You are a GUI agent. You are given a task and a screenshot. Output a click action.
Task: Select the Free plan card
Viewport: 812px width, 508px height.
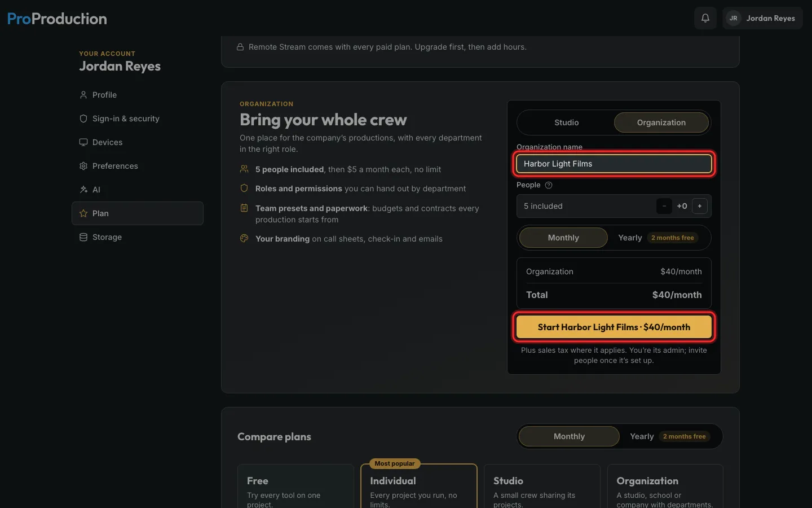pyautogui.click(x=295, y=486)
